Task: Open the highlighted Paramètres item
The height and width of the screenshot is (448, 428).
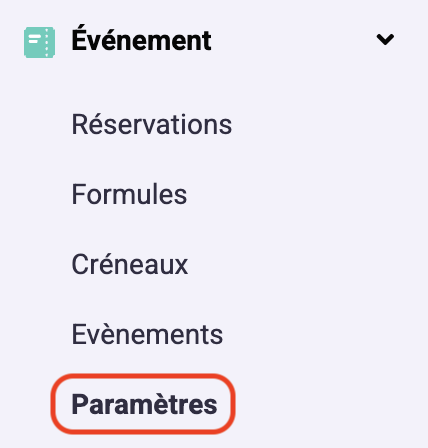Action: 144,404
